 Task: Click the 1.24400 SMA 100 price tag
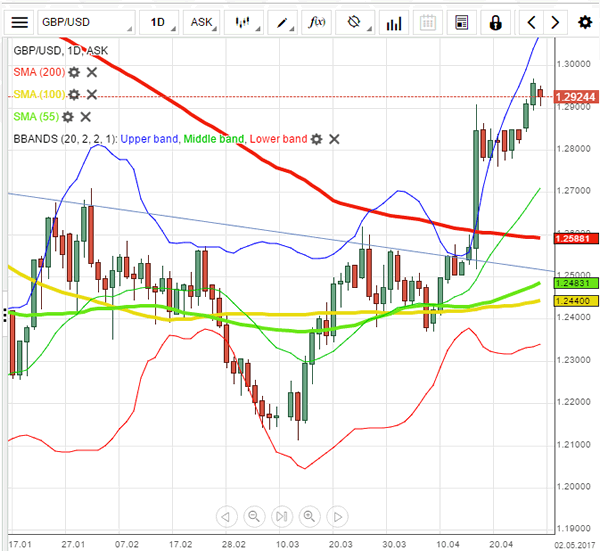click(576, 301)
